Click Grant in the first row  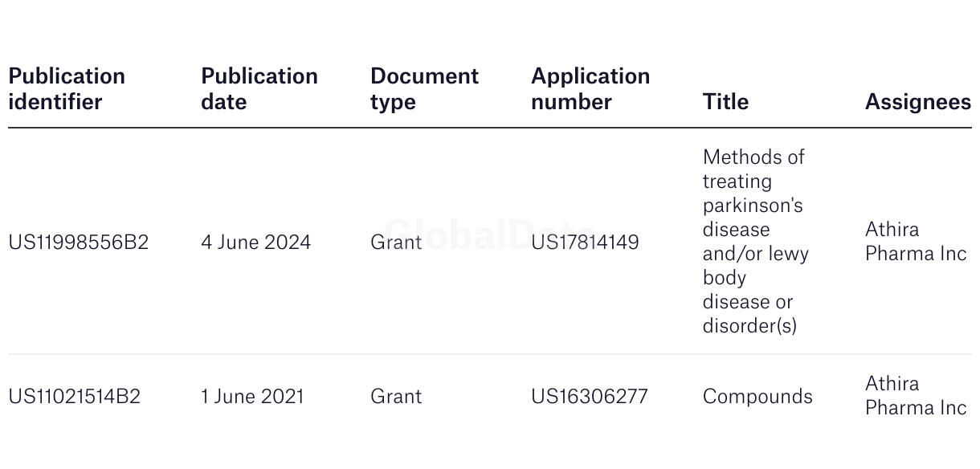(x=396, y=242)
